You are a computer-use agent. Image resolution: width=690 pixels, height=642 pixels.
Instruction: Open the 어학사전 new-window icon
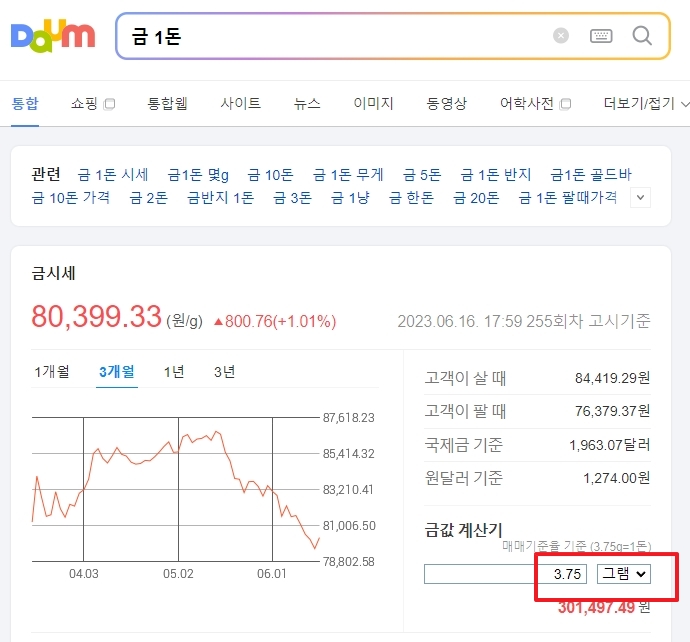click(565, 104)
